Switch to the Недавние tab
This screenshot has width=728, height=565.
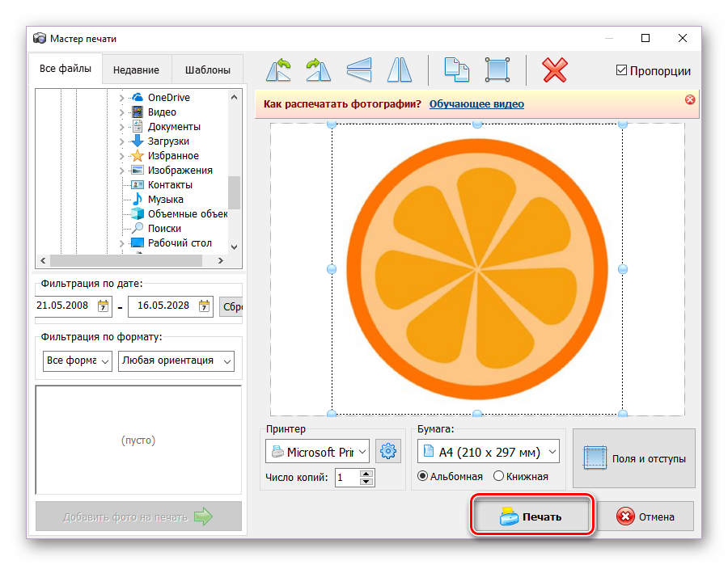136,70
